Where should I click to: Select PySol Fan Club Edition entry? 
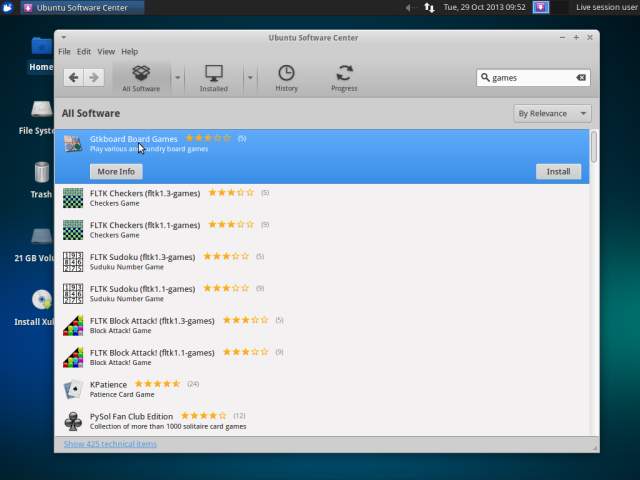[131, 416]
